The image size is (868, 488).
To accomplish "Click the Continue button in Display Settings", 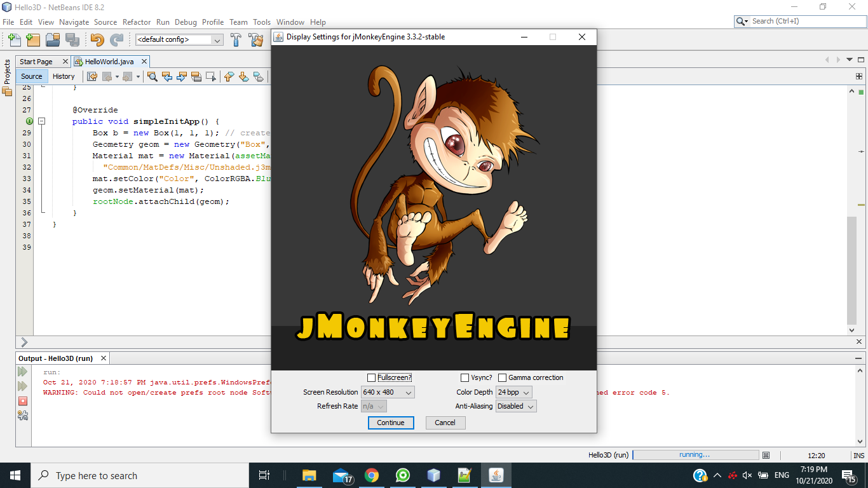I will pyautogui.click(x=391, y=423).
